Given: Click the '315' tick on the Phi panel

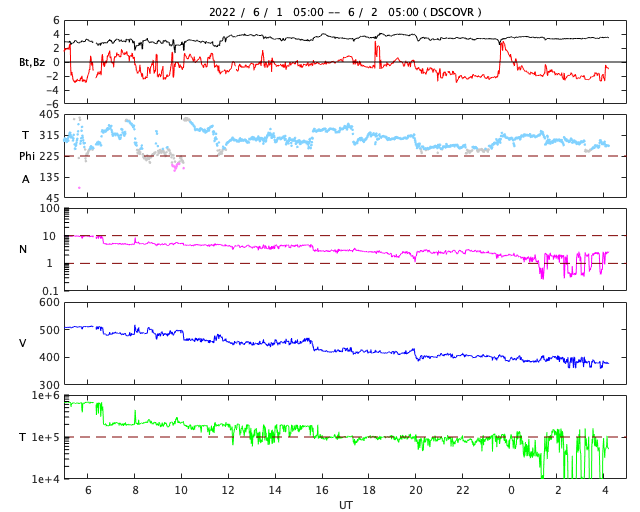Looking at the screenshot, I should tap(49, 135).
